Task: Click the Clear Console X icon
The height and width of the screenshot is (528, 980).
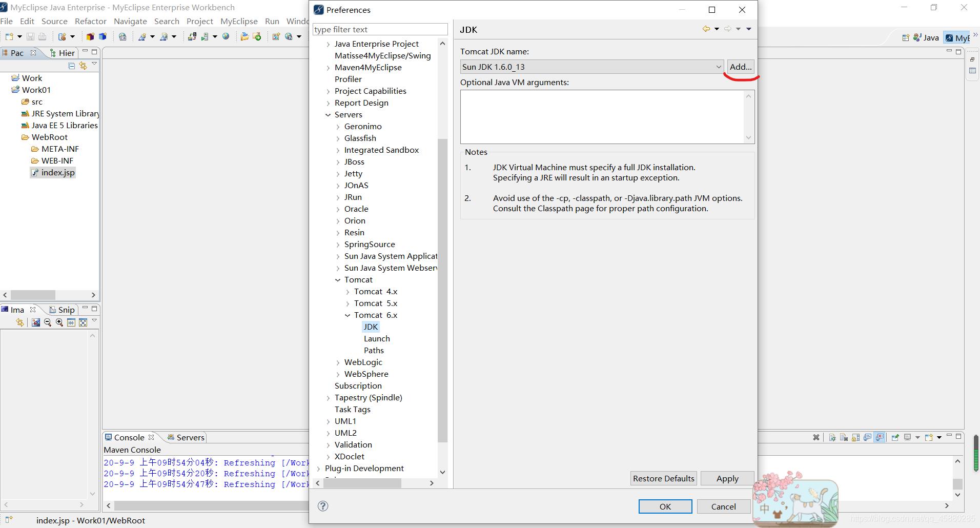Action: pyautogui.click(x=816, y=437)
